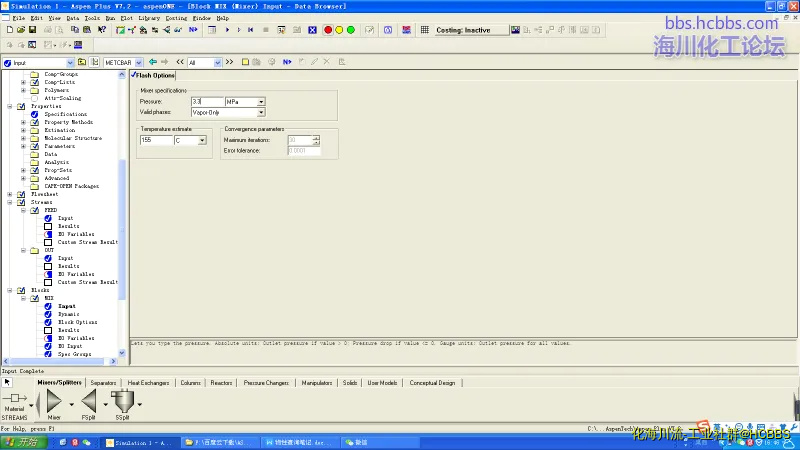Open the All filter dropdown
This screenshot has height=450, width=800.
tap(218, 63)
